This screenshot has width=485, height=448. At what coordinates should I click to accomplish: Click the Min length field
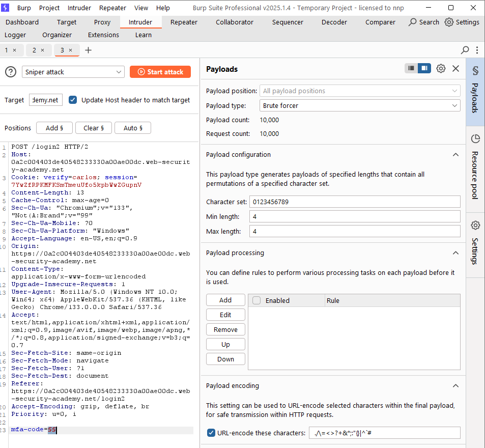click(355, 216)
